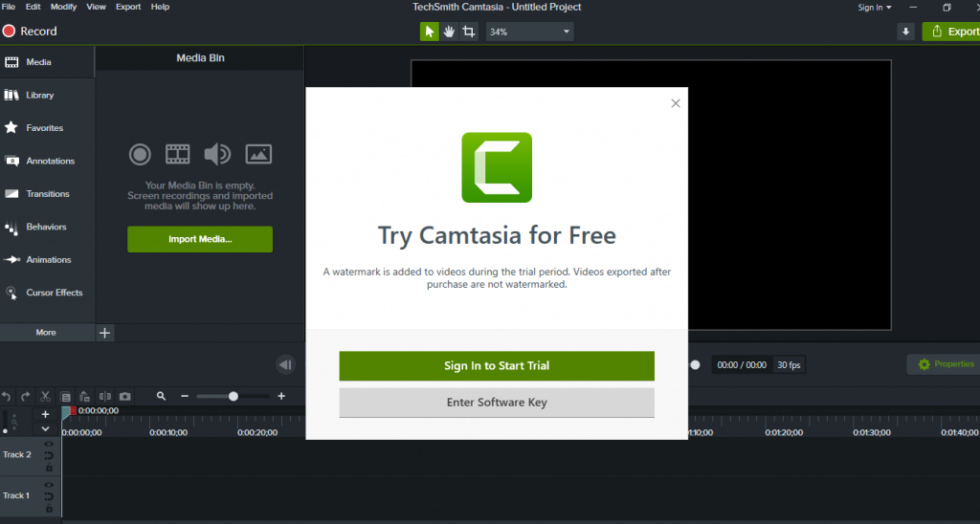Open the Library panel
This screenshot has height=524, width=980.
47,95
